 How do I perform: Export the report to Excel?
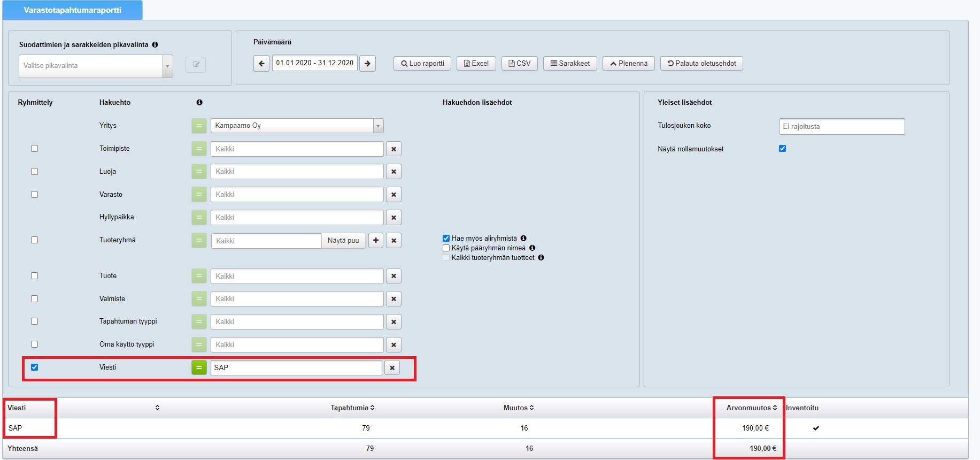click(476, 63)
